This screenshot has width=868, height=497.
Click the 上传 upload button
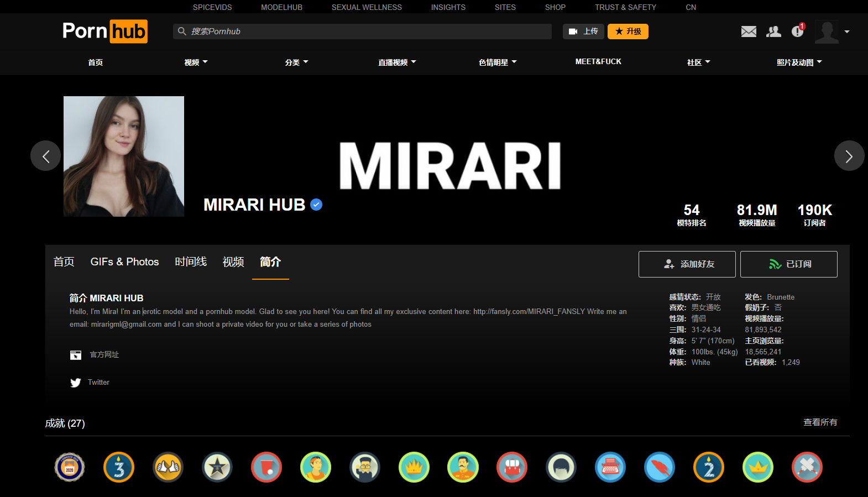click(x=584, y=32)
